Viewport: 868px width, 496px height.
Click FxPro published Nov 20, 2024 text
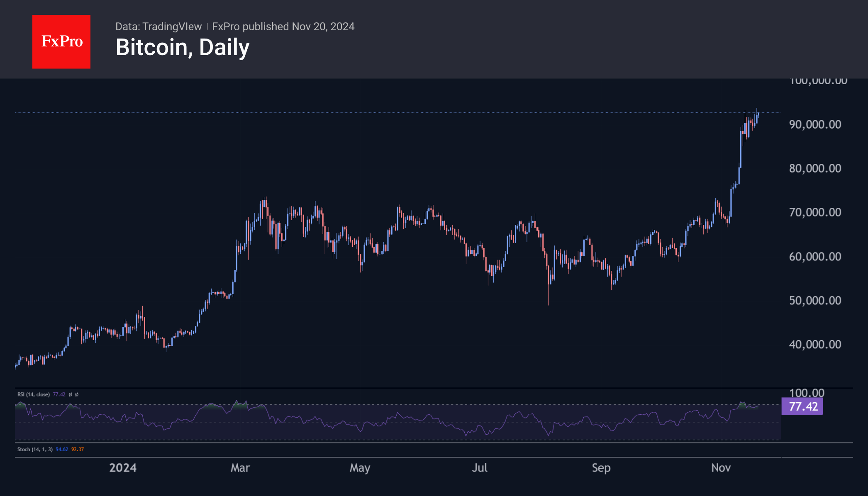pos(283,27)
